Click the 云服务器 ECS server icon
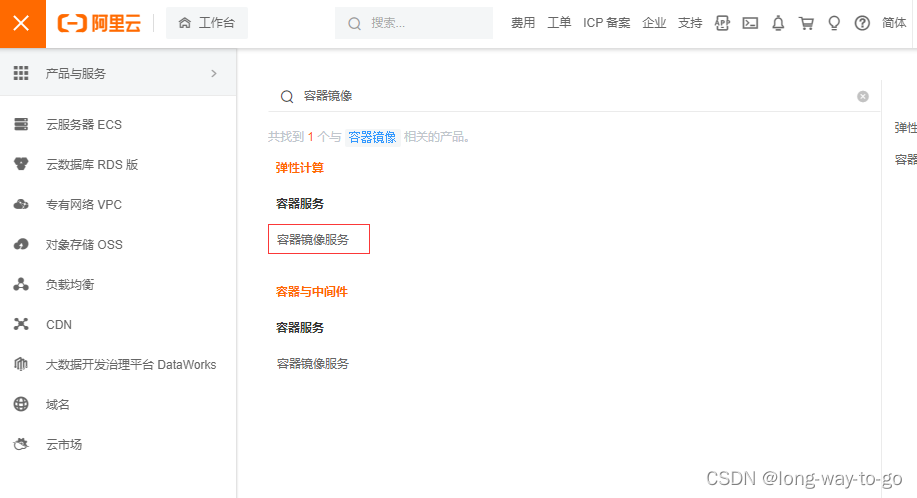 (x=21, y=124)
